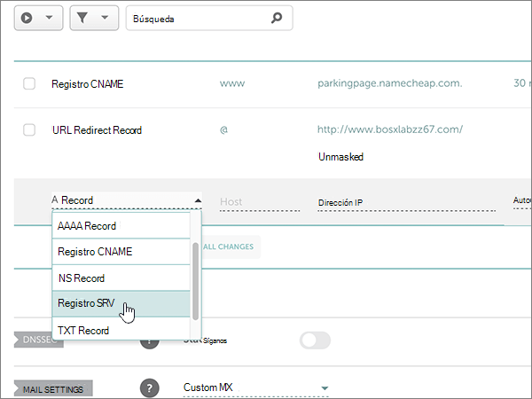
Task: Click help icon beside DNSSEC
Action: click(149, 341)
